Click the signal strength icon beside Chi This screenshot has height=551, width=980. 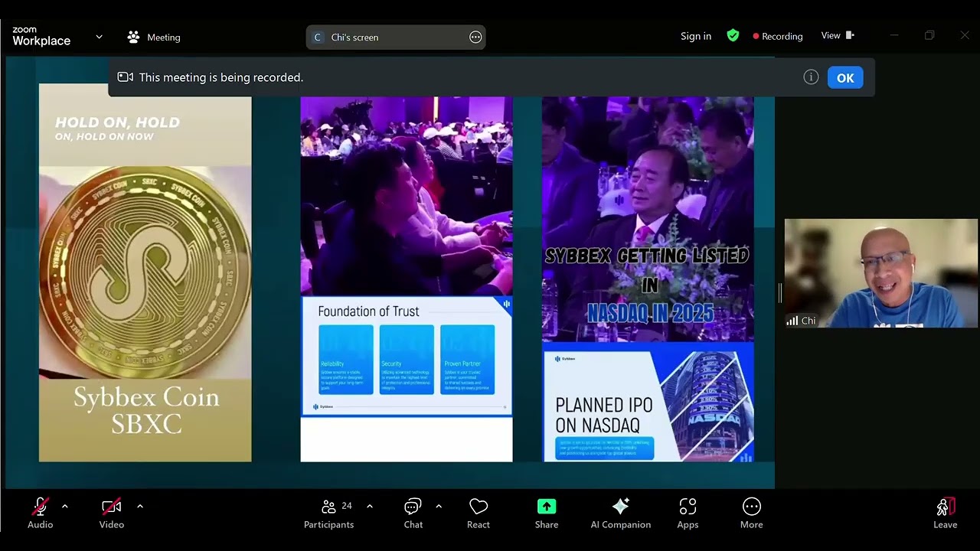(792, 321)
